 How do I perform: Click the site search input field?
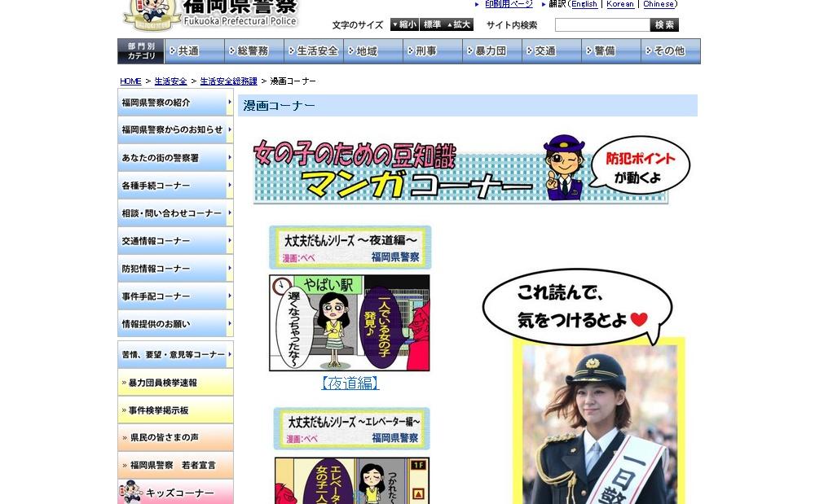[601, 25]
